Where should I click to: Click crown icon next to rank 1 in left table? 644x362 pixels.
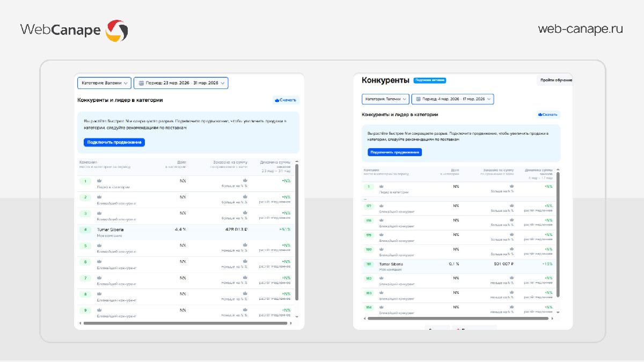[99, 181]
